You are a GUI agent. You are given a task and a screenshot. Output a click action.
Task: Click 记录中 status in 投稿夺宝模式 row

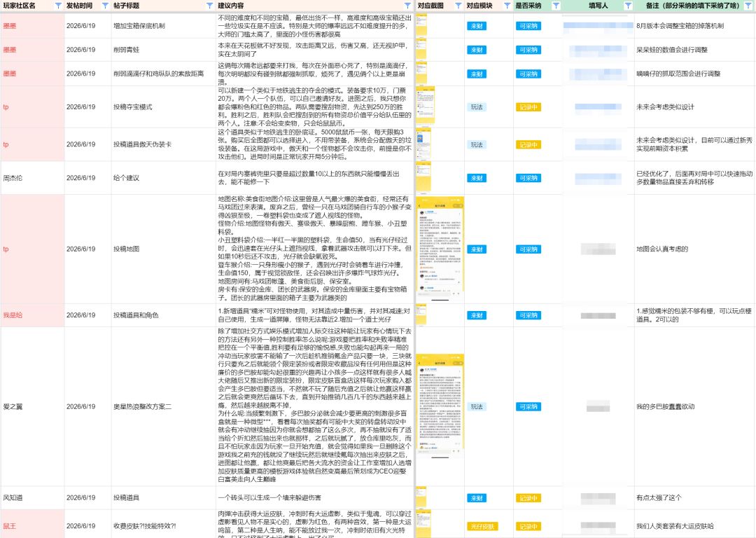point(528,107)
